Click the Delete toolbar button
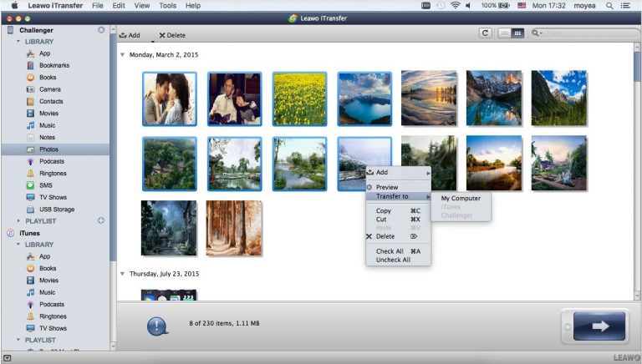This screenshot has width=642, height=364. pyautogui.click(x=172, y=36)
